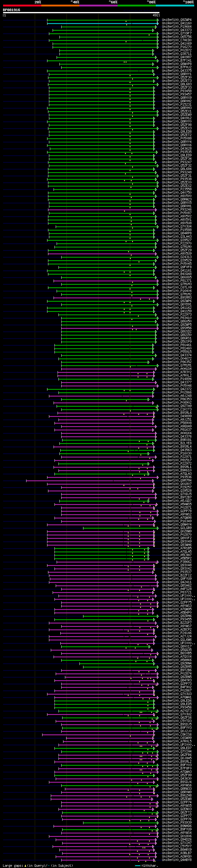Select the UniRef100_P15231 label
Viewport: 197px width, 868px height.
(x=177, y=104)
